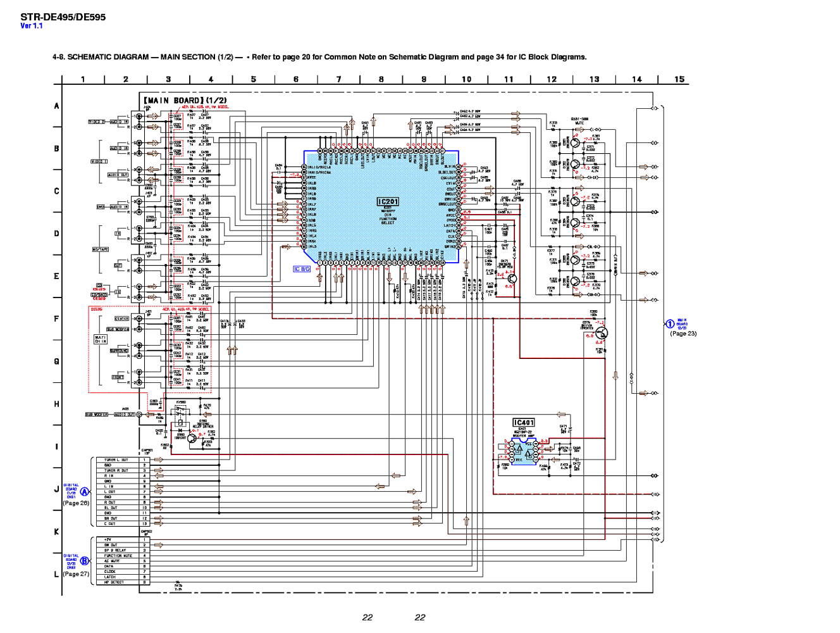
Task: Click the boxed "IC401" label
Action: click(524, 422)
